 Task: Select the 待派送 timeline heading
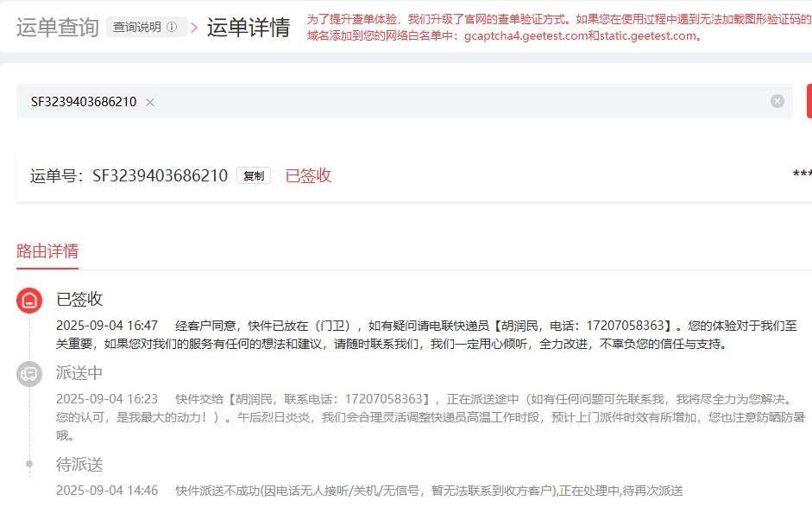(x=79, y=465)
